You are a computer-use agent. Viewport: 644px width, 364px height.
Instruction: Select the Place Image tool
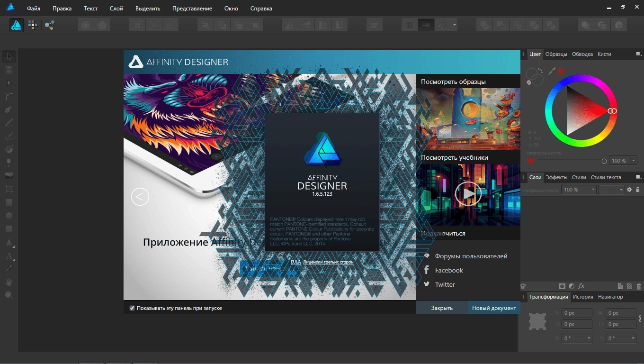tap(9, 175)
